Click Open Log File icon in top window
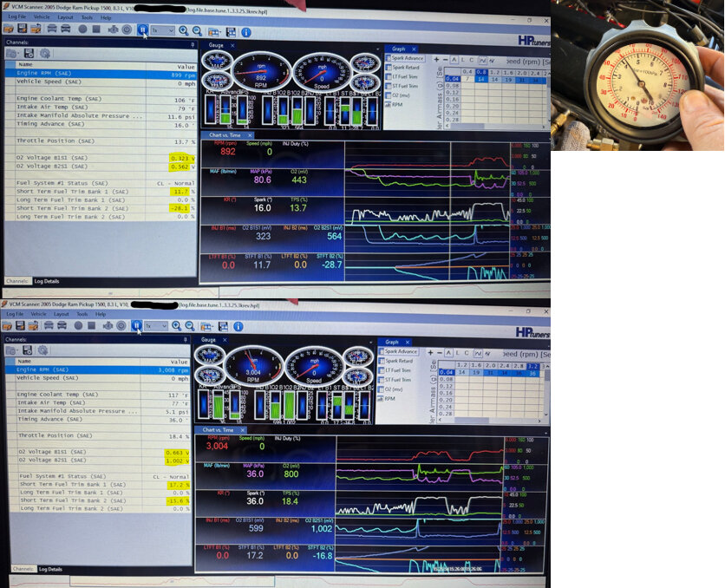This screenshot has height=588, width=725. (9, 29)
